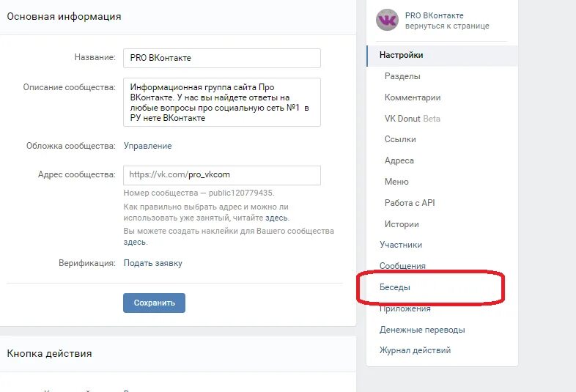The width and height of the screenshot is (576, 392).
Task: Open Журнал действий
Action: tap(415, 350)
